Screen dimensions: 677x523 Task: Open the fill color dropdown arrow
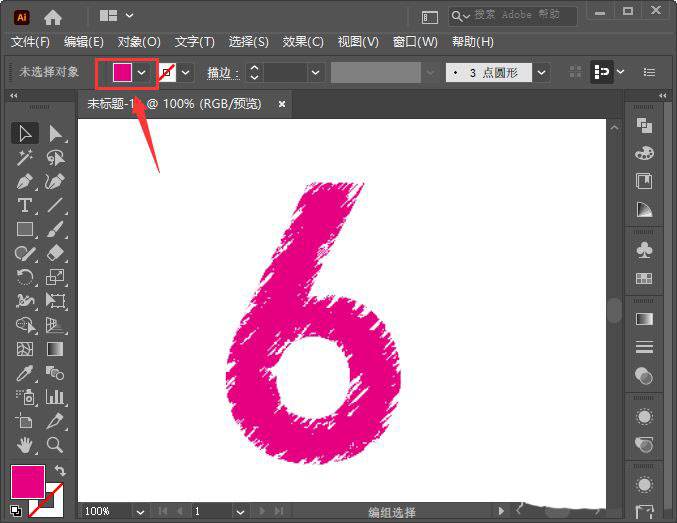[141, 73]
